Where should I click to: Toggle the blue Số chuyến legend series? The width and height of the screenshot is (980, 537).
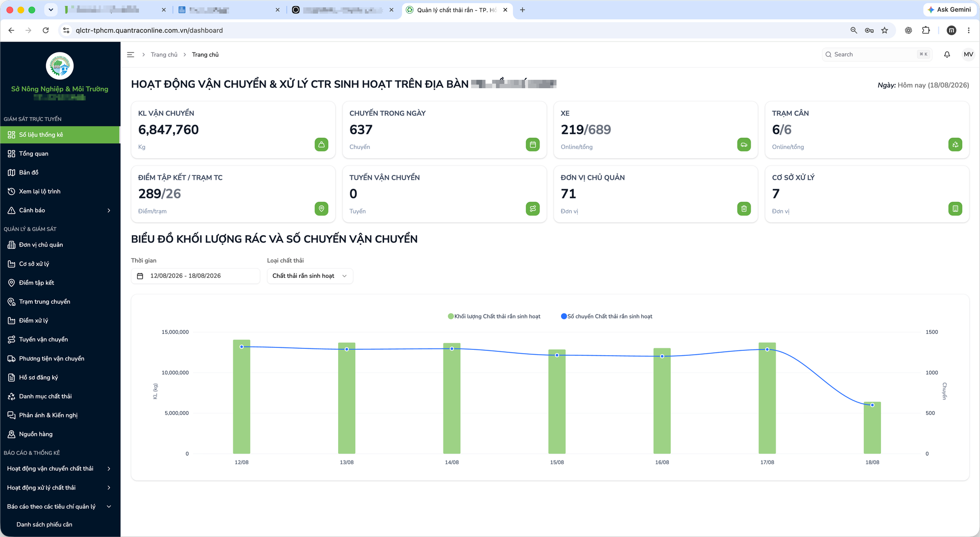607,317
